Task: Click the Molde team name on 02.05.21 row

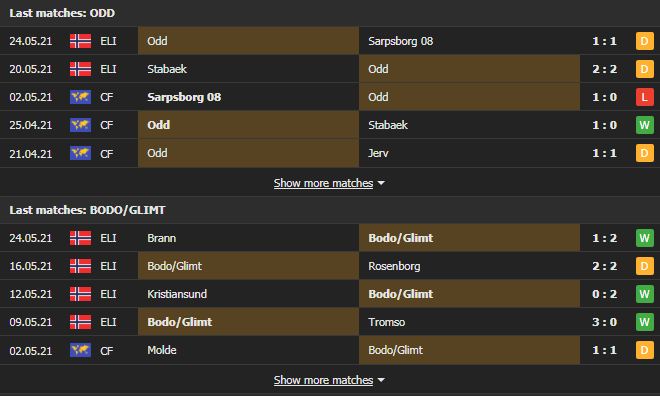Action: (162, 350)
